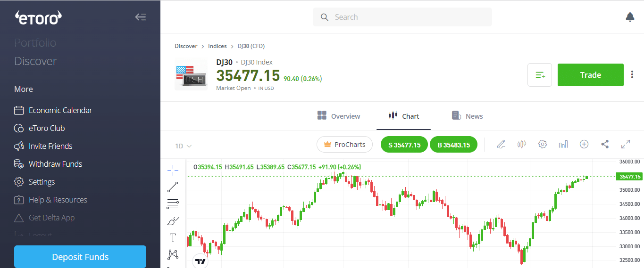Switch to the News tab
The image size is (644, 268).
[467, 116]
